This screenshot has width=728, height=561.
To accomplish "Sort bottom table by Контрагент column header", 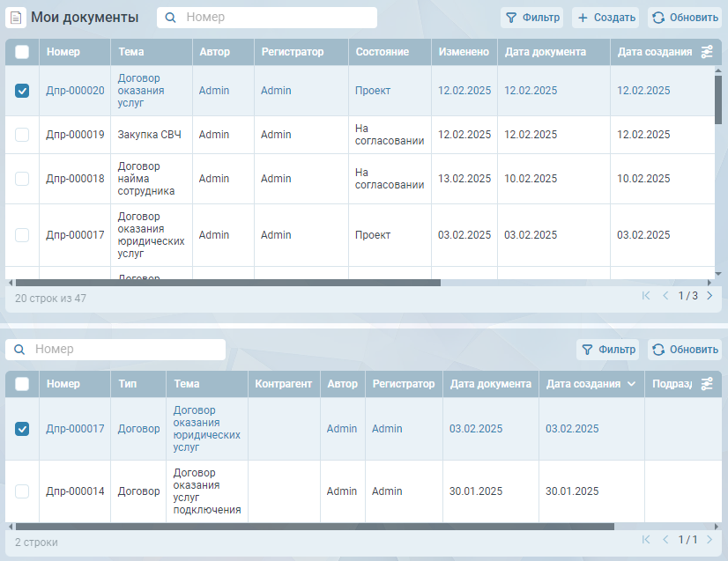I will [283, 384].
